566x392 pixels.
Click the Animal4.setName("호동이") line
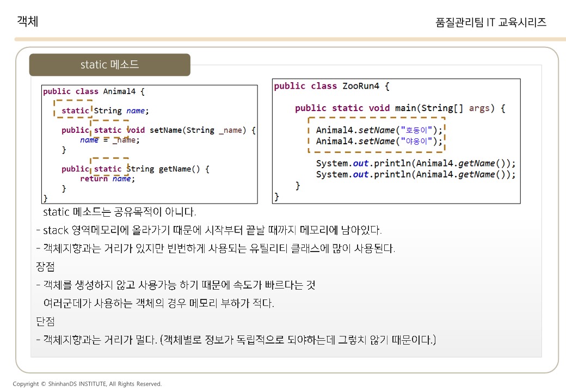tap(379, 130)
